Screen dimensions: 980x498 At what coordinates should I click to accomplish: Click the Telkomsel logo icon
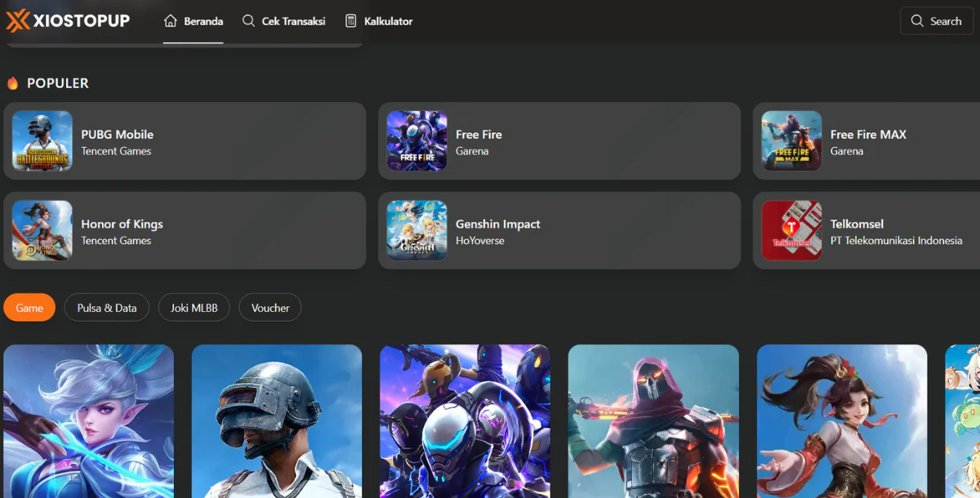coord(792,231)
